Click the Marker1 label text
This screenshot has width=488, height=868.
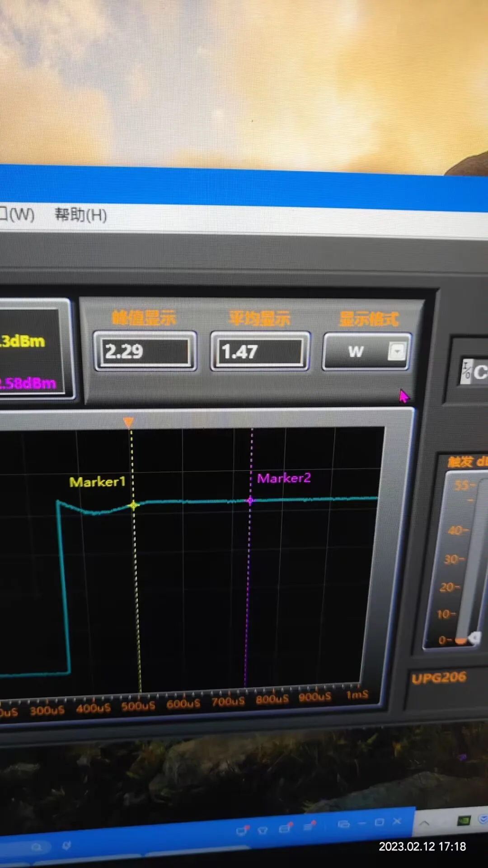tap(97, 482)
